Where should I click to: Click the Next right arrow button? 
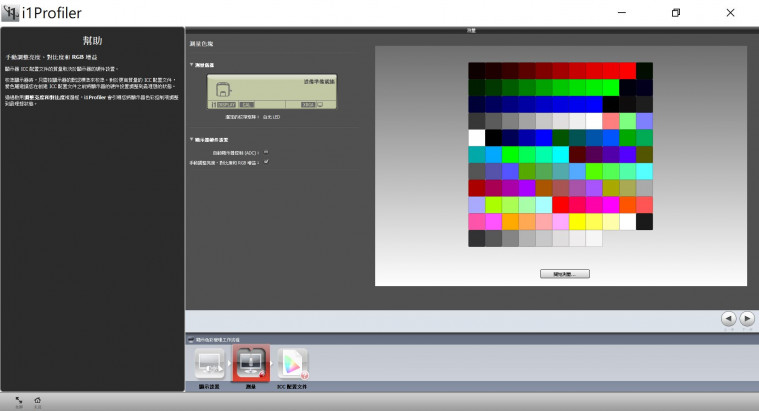pyautogui.click(x=746, y=318)
